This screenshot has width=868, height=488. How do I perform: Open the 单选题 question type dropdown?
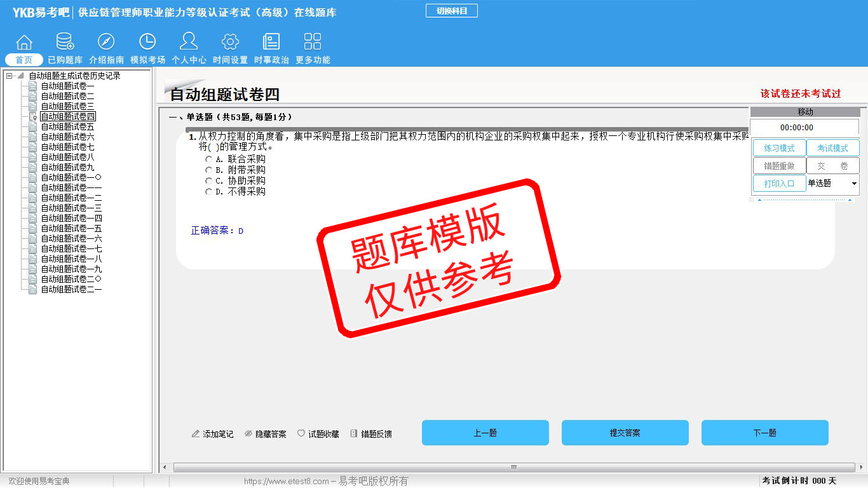tap(854, 184)
